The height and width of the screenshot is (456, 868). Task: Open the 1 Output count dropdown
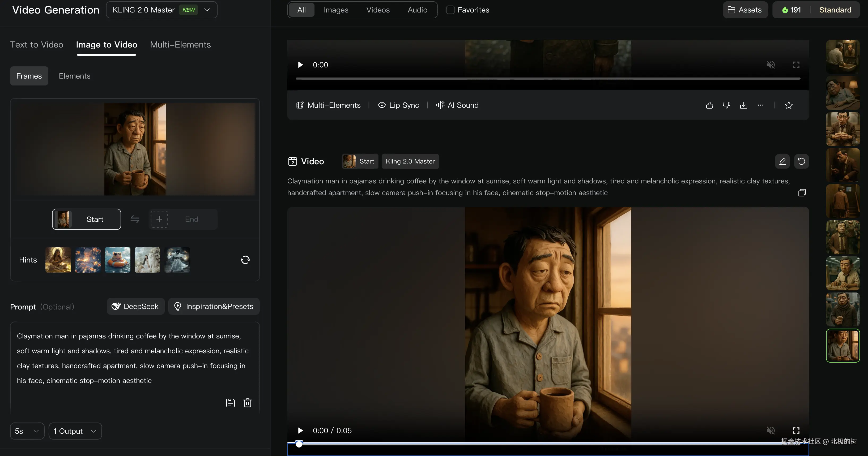click(x=75, y=431)
